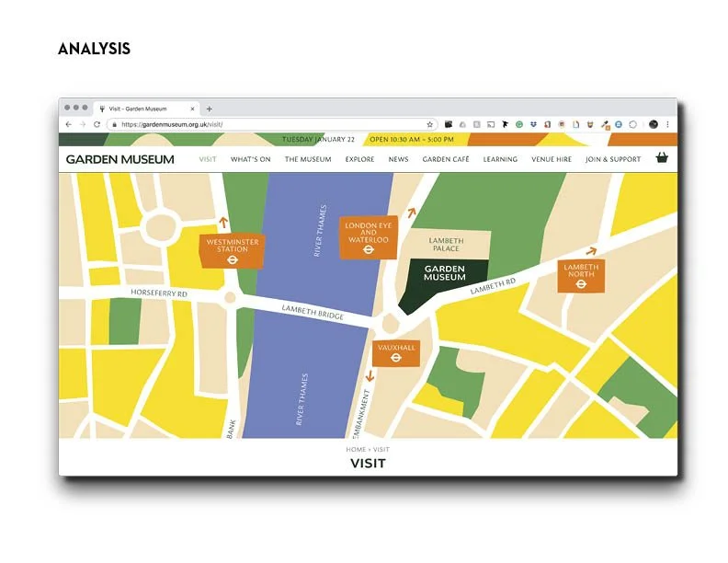Screen dimensions: 728x563
Task: Click the address bar URL field
Action: point(271,124)
